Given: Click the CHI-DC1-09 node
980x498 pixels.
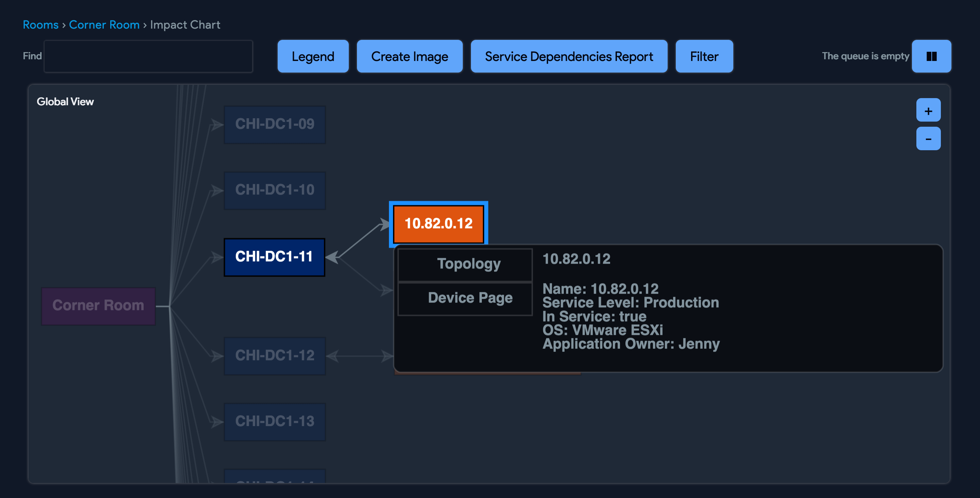Looking at the screenshot, I should pyautogui.click(x=275, y=124).
